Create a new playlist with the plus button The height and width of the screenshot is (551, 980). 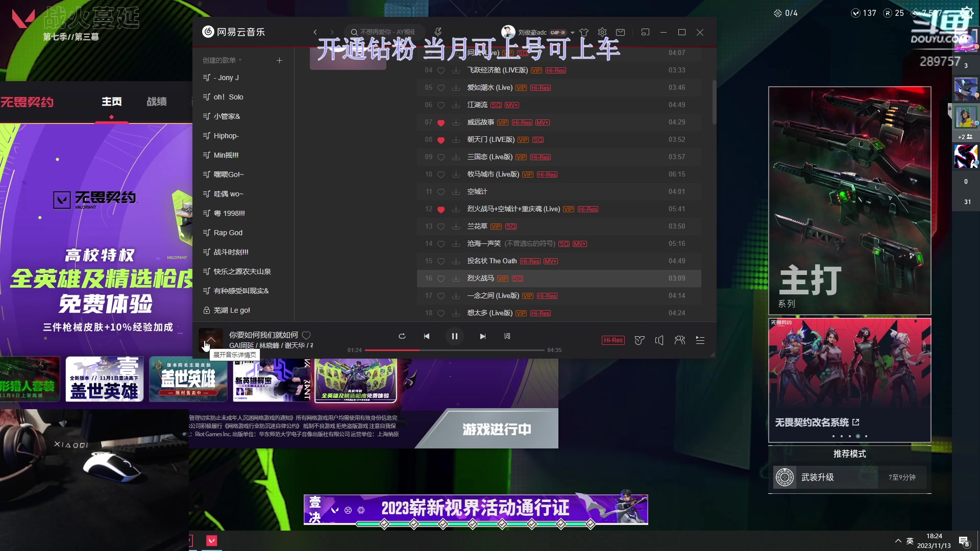279,60
